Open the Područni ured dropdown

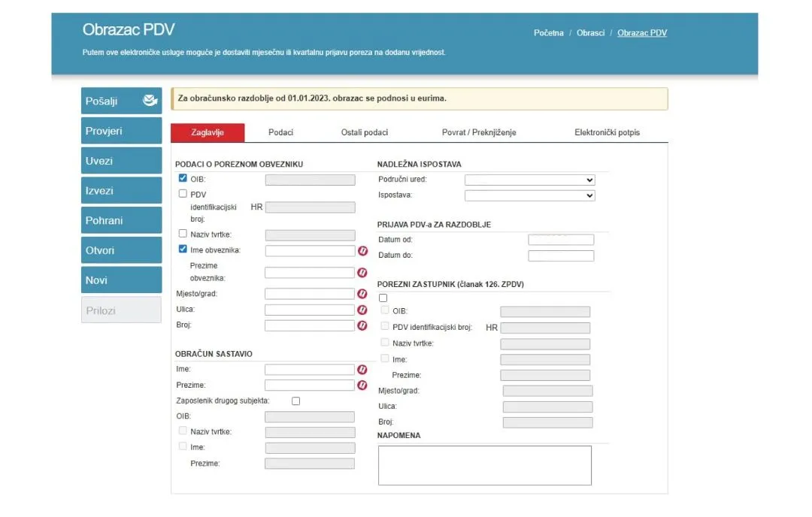pos(529,180)
